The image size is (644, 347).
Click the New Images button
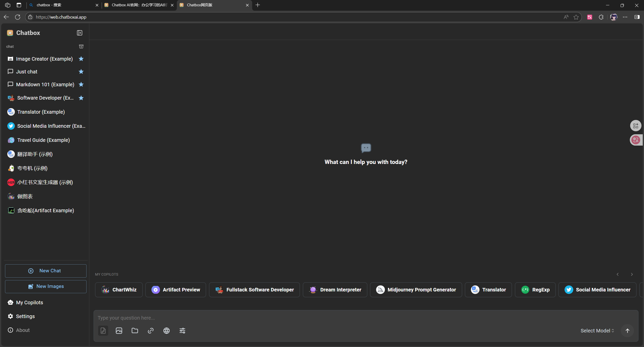46,286
